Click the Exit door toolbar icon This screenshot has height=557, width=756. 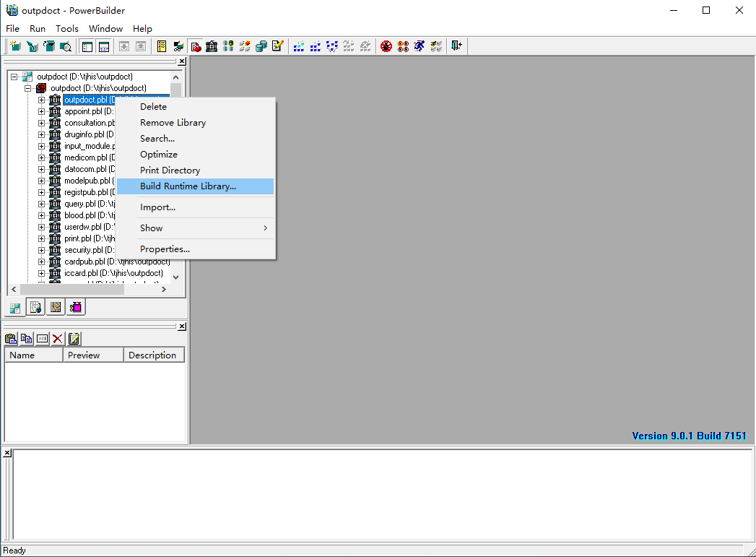point(456,46)
